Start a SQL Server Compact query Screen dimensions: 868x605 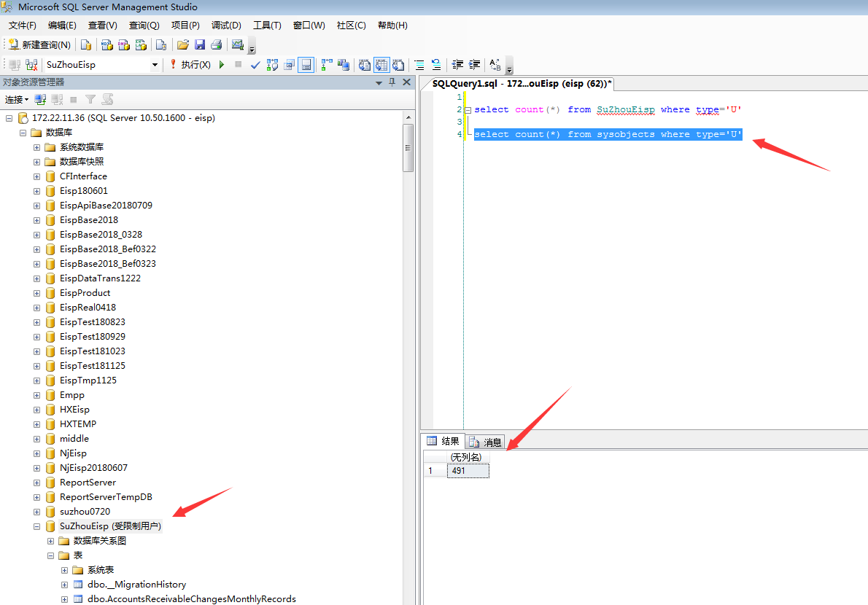coord(161,44)
